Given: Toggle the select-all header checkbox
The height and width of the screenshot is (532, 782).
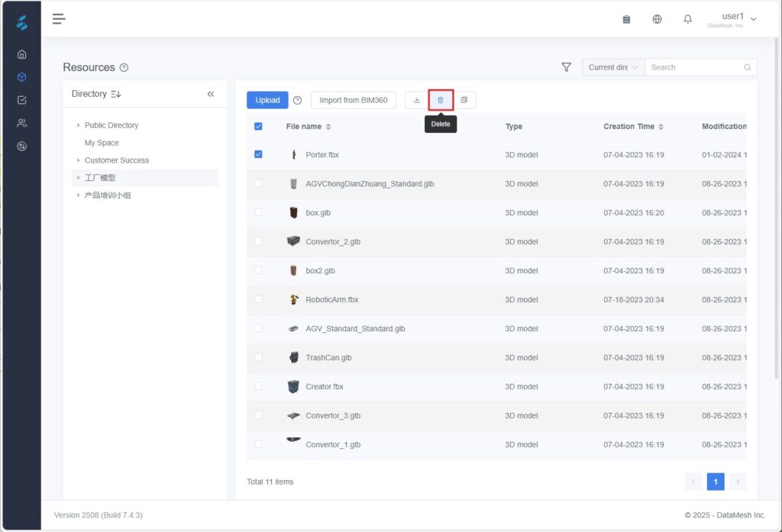Looking at the screenshot, I should [258, 126].
